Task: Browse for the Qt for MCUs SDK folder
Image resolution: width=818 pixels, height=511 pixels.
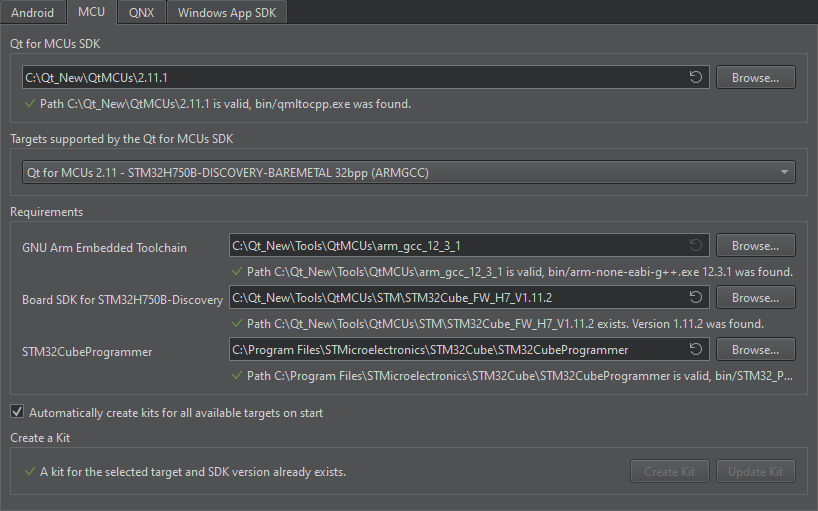Action: point(755,77)
